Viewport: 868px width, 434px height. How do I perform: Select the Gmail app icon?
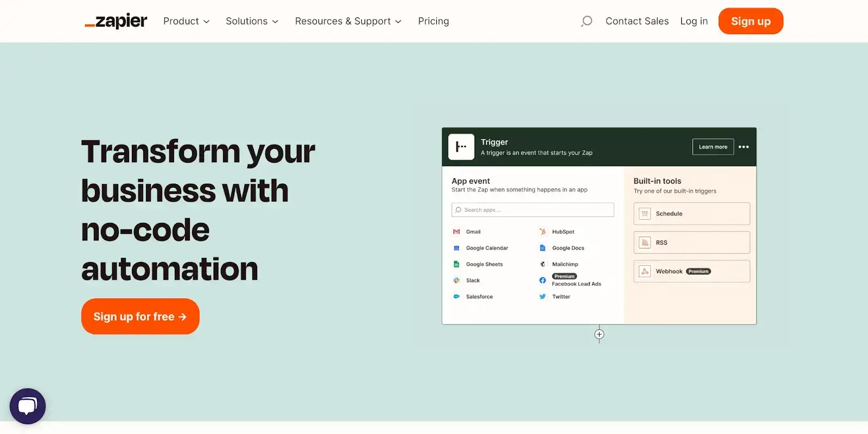[x=456, y=232]
